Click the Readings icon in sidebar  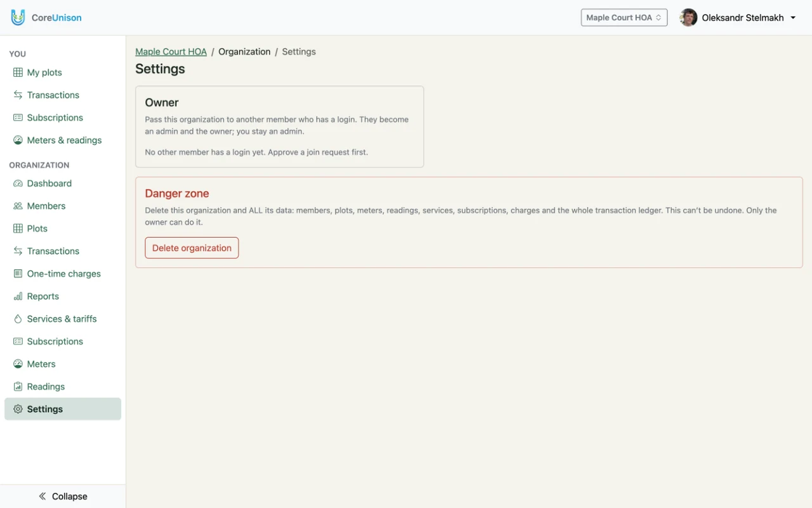pyautogui.click(x=18, y=387)
